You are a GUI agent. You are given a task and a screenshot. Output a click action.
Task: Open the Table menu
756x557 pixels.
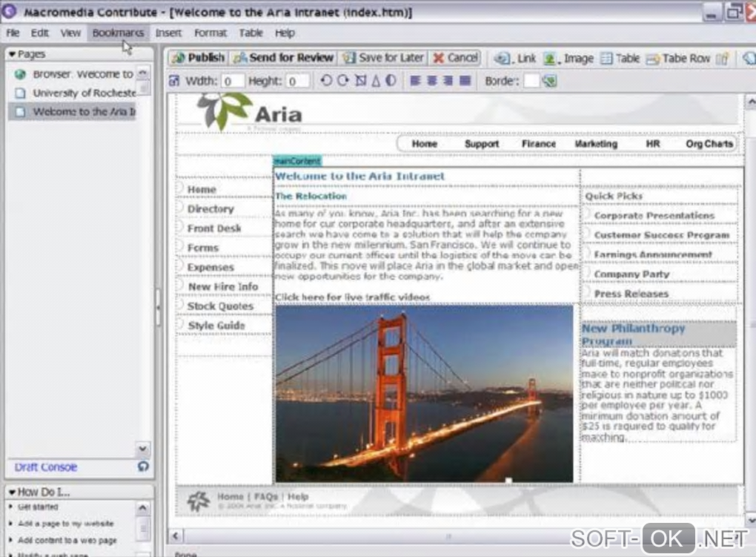(x=251, y=33)
